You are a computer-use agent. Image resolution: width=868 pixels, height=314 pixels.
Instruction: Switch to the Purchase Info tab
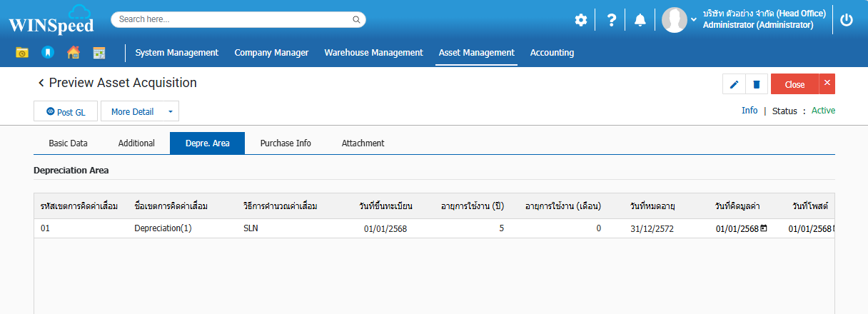point(286,143)
